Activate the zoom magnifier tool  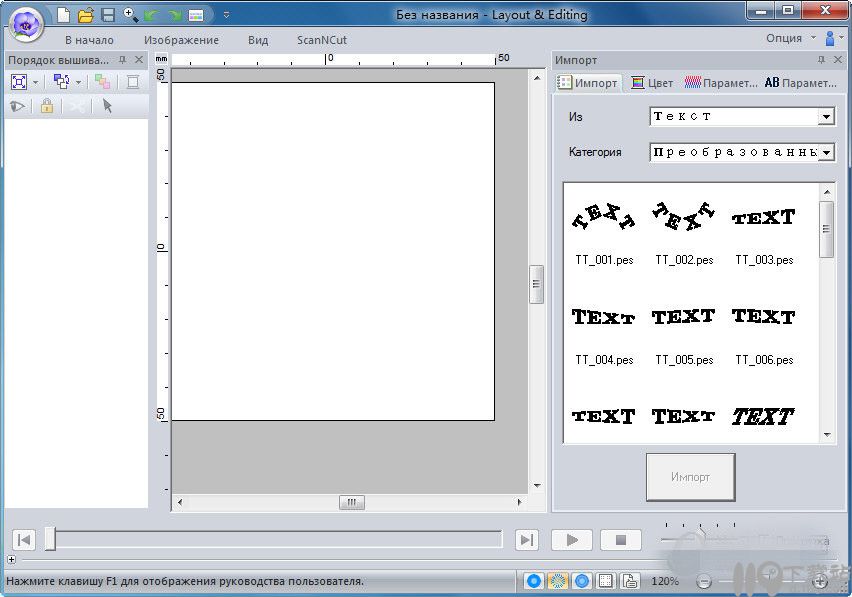(130, 15)
